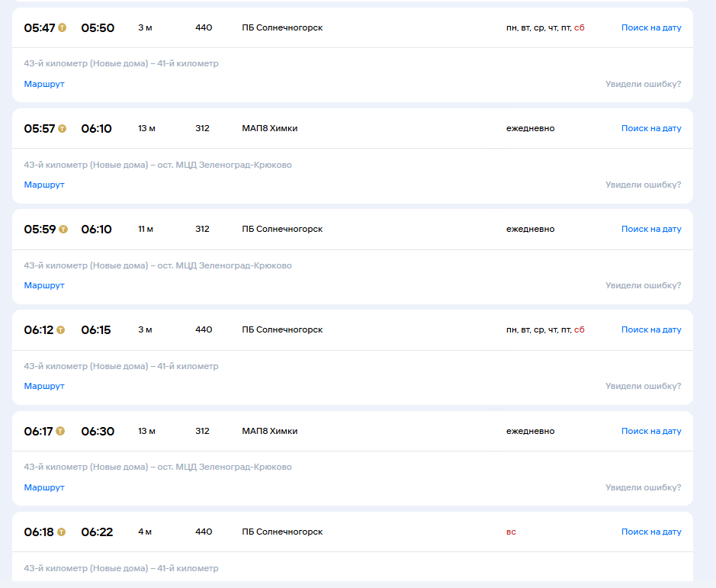This screenshot has height=588, width=716.
Task: Show Маршрут for the 05:57 trip
Action: point(44,185)
